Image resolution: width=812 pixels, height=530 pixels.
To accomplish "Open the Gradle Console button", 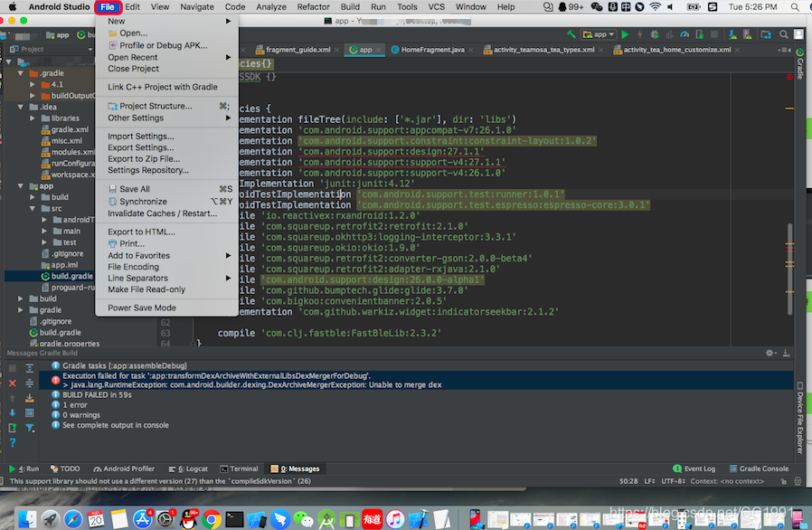I will coord(759,468).
